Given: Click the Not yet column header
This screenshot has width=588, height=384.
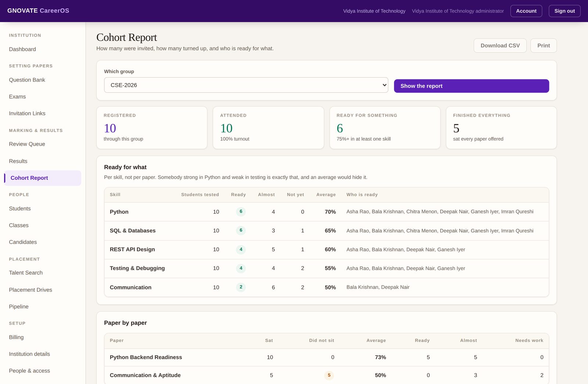Looking at the screenshot, I should [295, 195].
